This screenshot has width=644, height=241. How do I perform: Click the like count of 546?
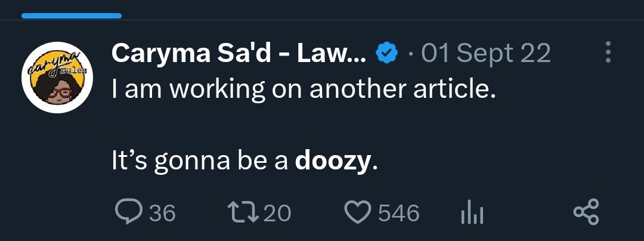point(399,213)
